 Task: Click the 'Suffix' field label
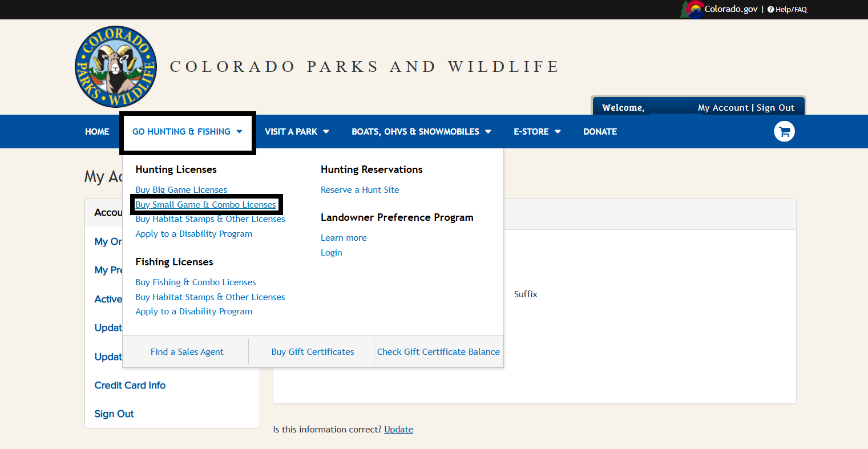click(526, 294)
